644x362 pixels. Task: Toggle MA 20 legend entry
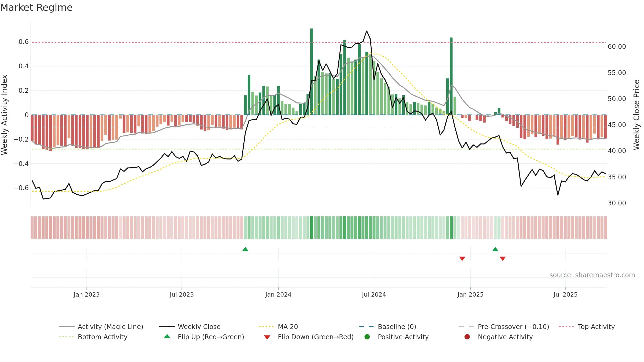(x=278, y=327)
